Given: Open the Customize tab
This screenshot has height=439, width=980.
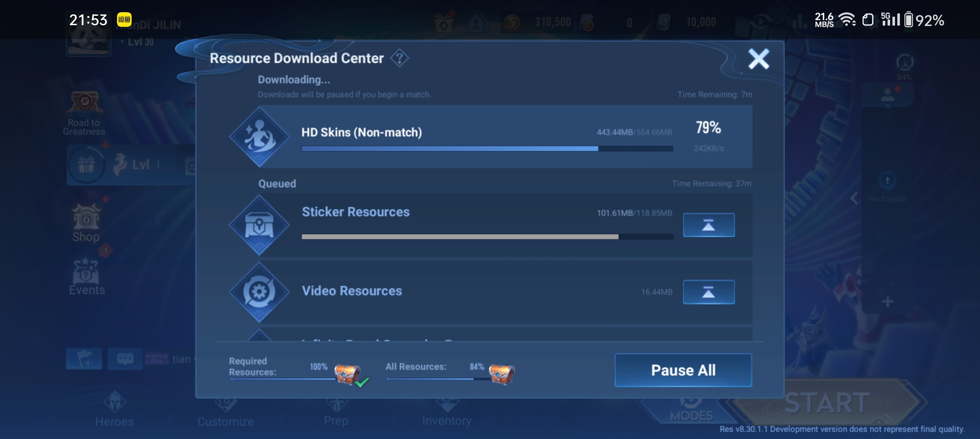Looking at the screenshot, I should tap(225, 411).
